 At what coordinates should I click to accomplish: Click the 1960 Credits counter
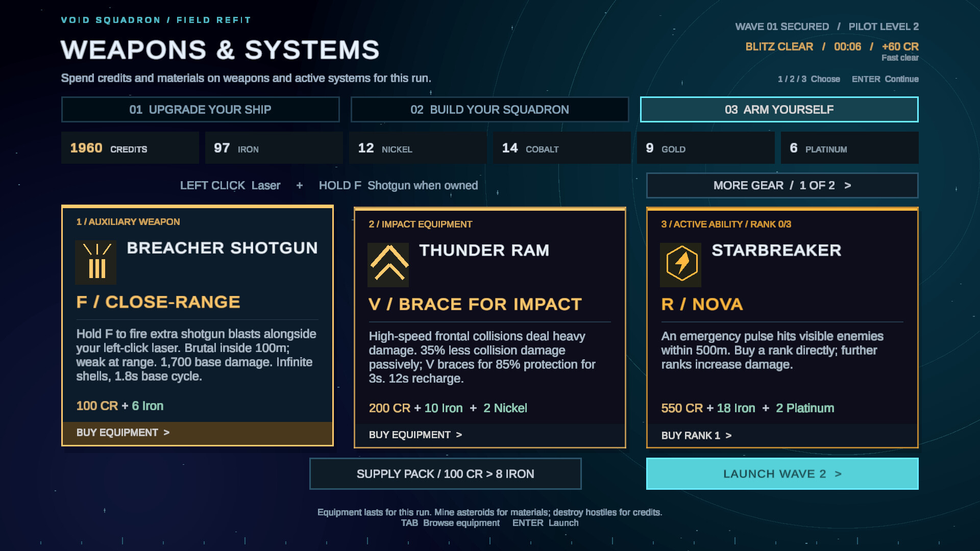(x=130, y=148)
